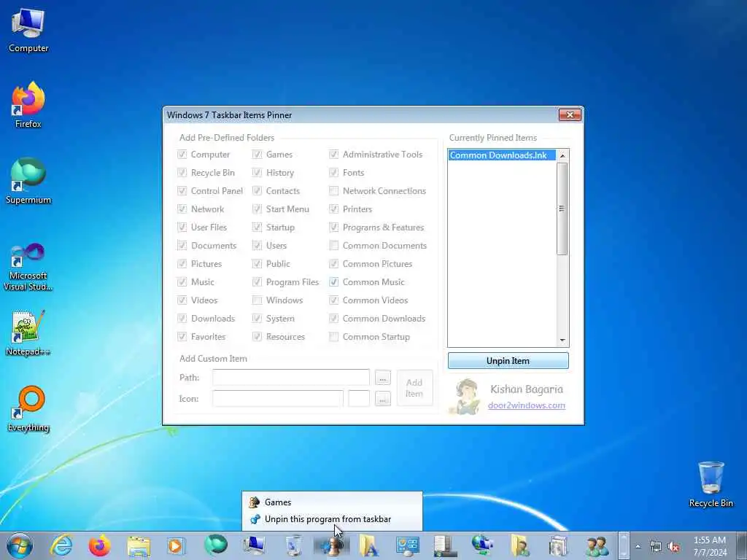Image resolution: width=747 pixels, height=560 pixels.
Task: Toggle the Printers checkbox
Action: [334, 209]
